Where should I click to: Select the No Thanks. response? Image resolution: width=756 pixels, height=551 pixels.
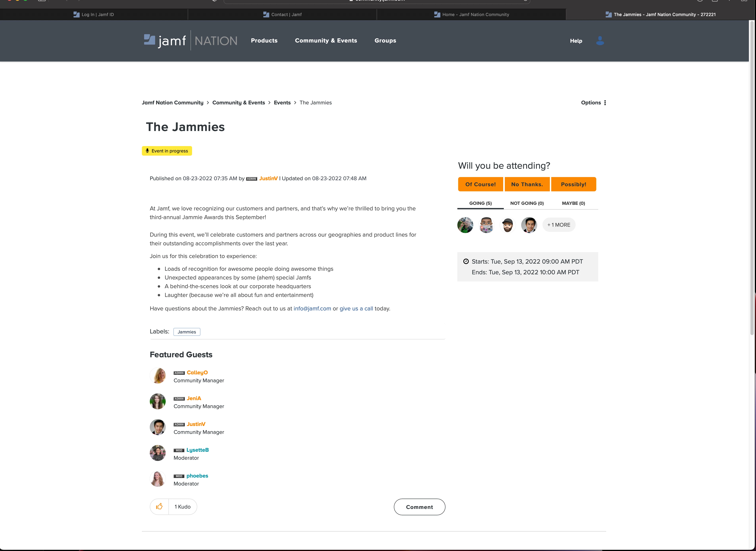coord(527,184)
